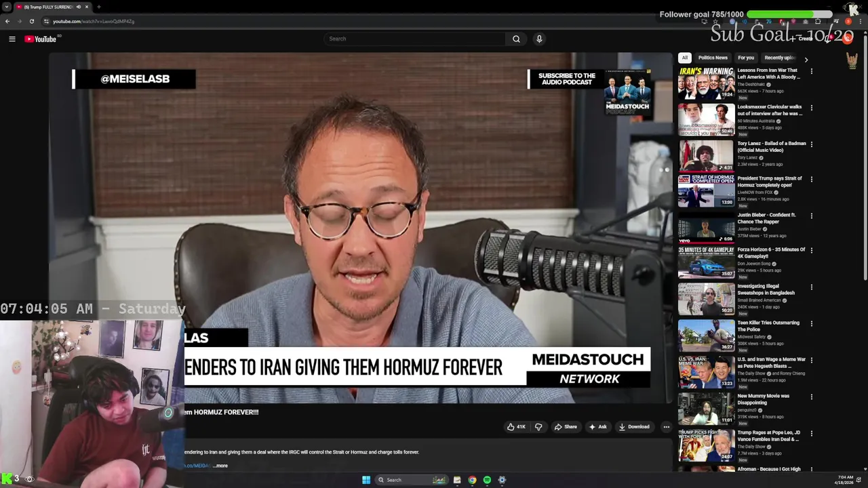Open options for Meme War video
This screenshot has width=868, height=488.
pos(811,361)
